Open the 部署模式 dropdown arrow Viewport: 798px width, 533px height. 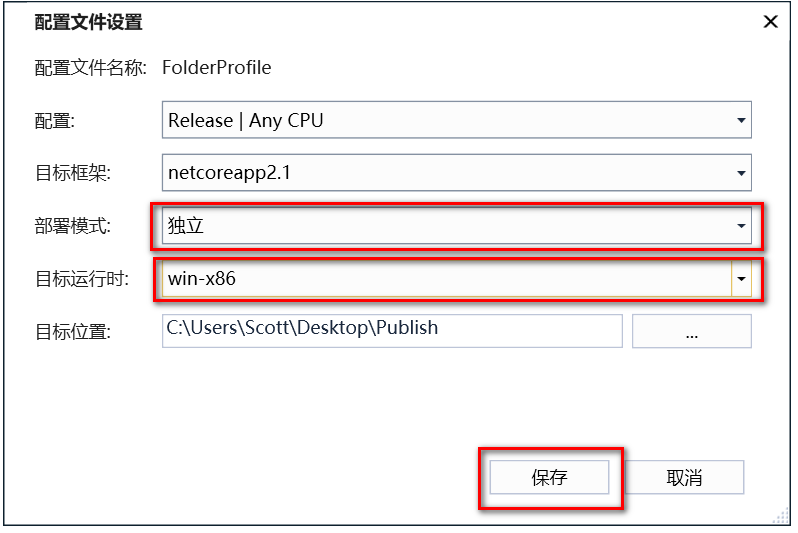point(741,226)
